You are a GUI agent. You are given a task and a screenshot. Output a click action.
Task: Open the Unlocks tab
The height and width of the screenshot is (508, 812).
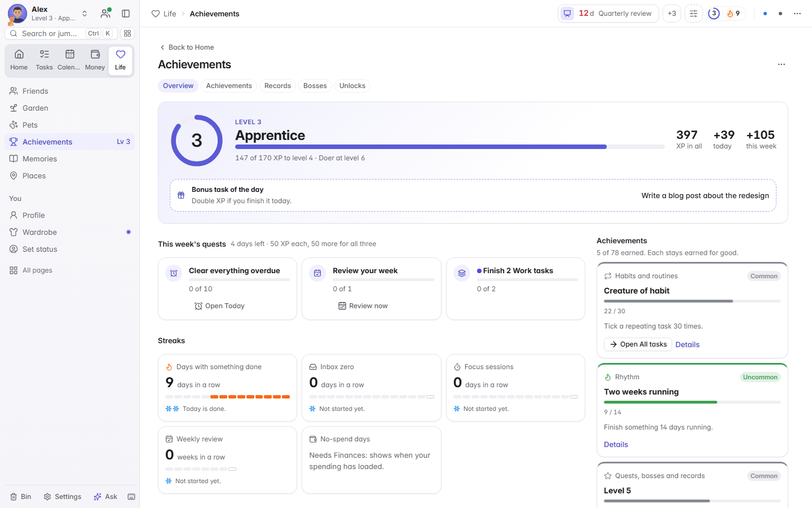352,86
